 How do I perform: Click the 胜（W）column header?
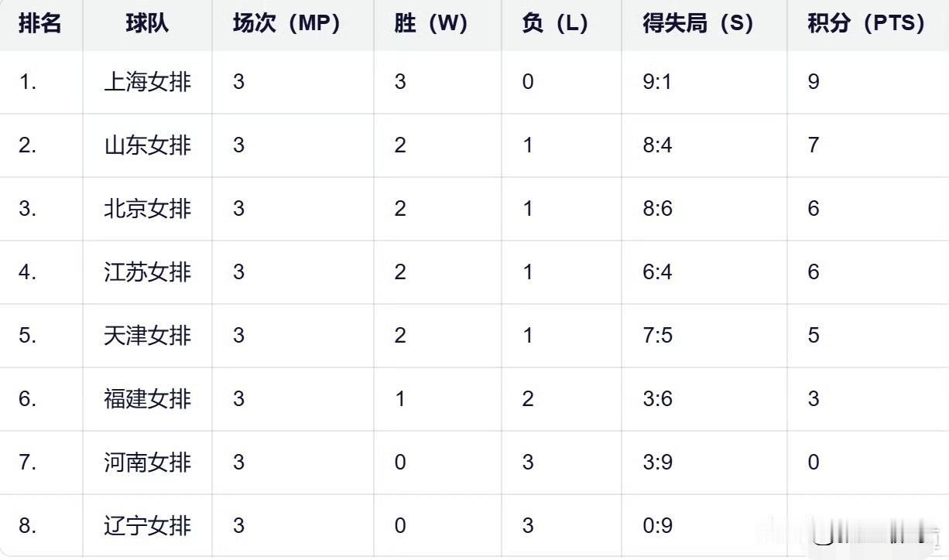pos(430,23)
